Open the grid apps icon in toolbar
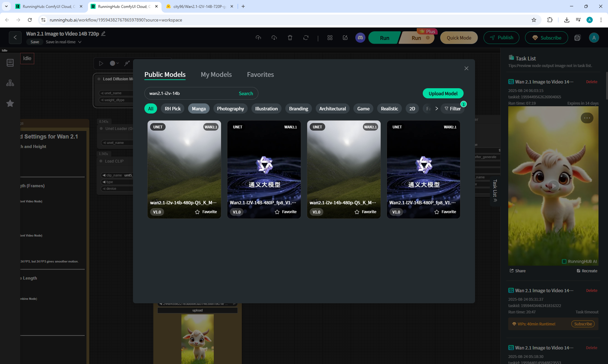 [330, 38]
